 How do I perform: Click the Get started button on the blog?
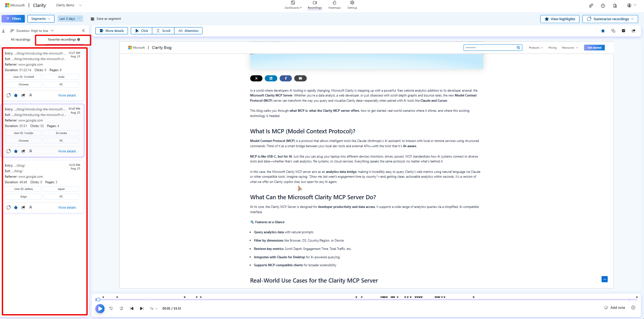594,48
